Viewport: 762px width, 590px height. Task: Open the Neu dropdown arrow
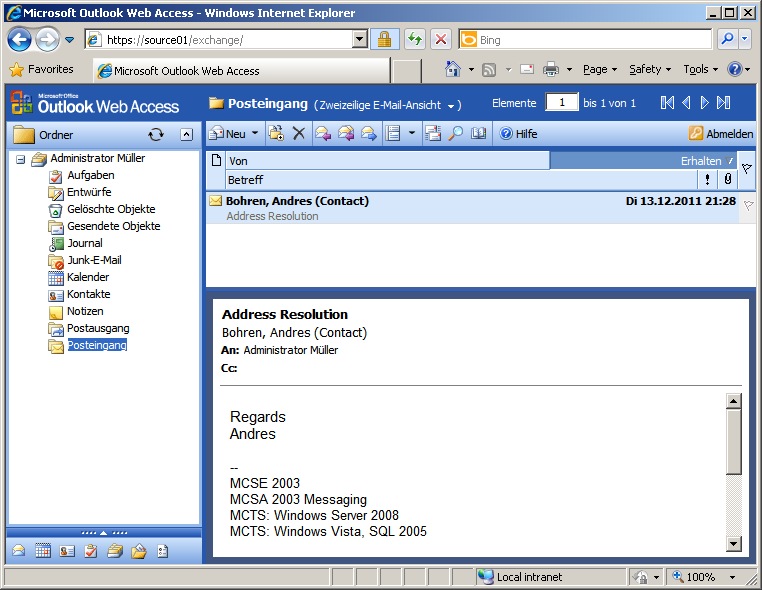(255, 133)
